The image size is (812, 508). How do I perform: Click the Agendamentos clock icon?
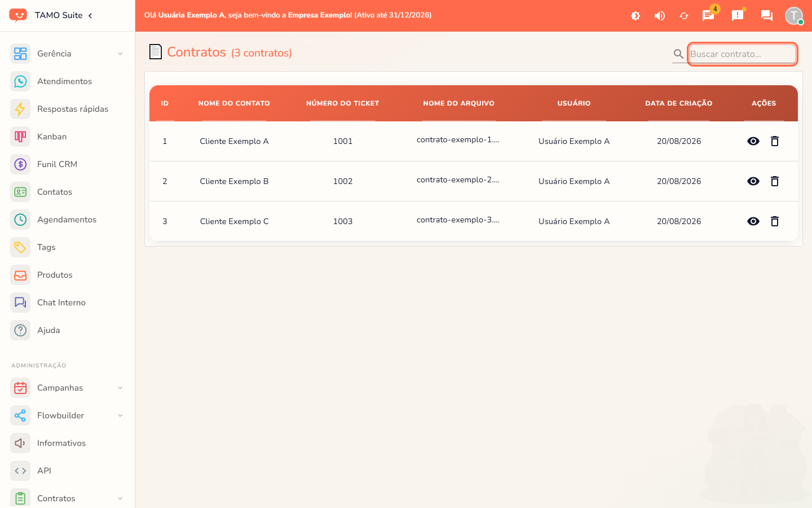coord(20,220)
